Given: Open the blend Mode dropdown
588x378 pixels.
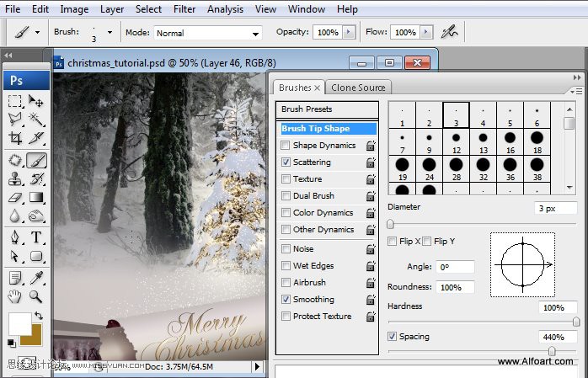Looking at the screenshot, I should (208, 33).
